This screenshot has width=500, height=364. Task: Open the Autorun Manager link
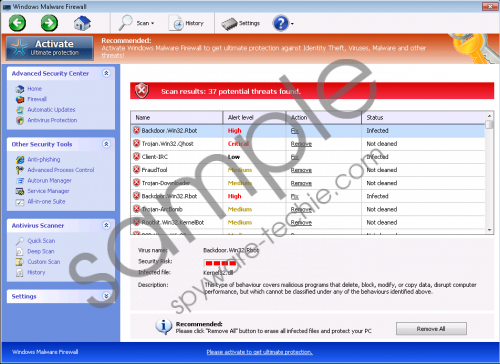pyautogui.click(x=50, y=180)
